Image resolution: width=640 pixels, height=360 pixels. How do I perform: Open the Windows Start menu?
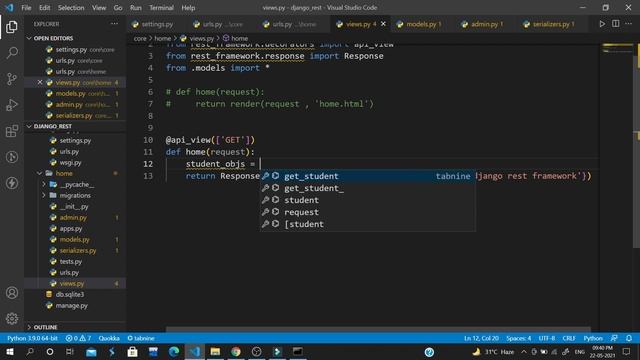coord(9,351)
